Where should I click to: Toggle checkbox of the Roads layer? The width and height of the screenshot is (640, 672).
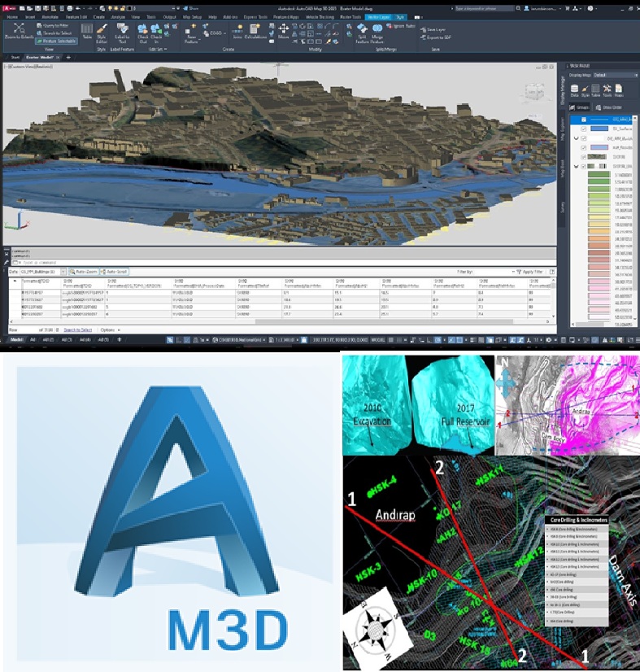click(x=583, y=147)
